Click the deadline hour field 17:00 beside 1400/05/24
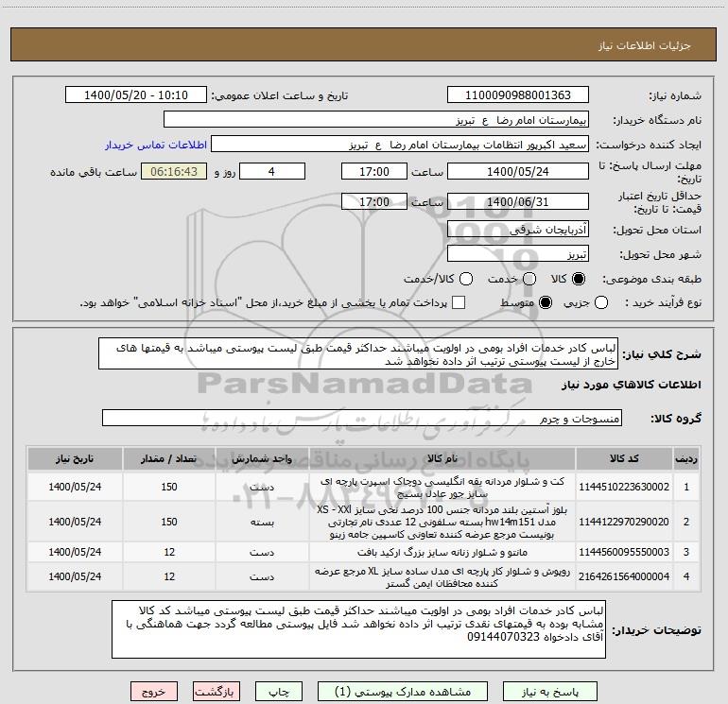 [x=374, y=171]
